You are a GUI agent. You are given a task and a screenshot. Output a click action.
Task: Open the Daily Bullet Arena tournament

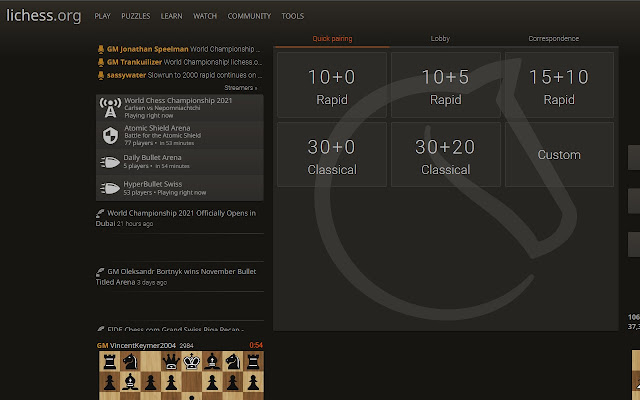coord(180,162)
